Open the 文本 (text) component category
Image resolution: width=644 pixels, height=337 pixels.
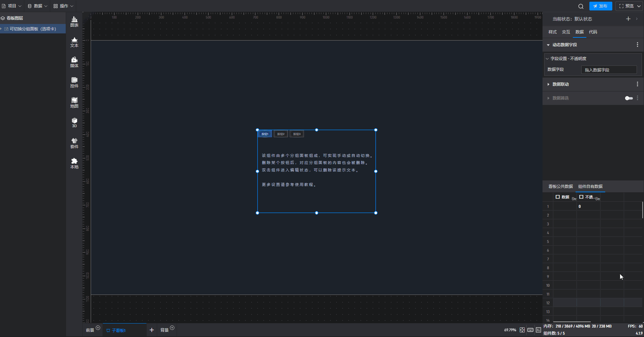pyautogui.click(x=74, y=42)
